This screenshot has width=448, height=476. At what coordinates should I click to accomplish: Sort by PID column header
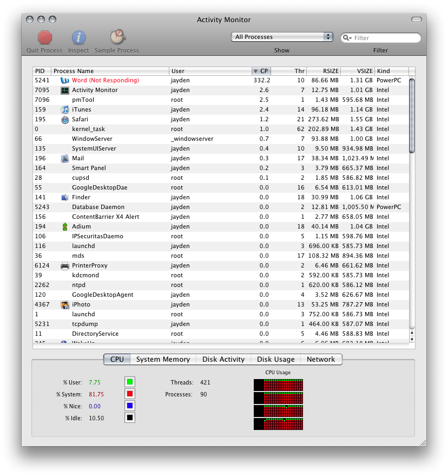(x=42, y=71)
